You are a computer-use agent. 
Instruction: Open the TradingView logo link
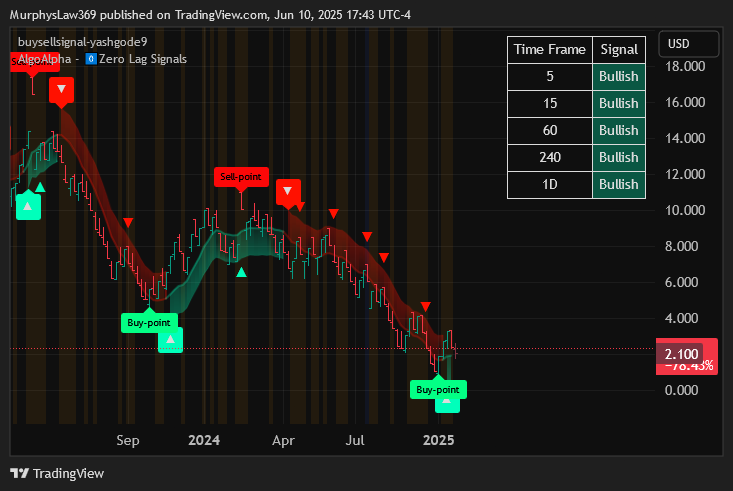[57, 473]
